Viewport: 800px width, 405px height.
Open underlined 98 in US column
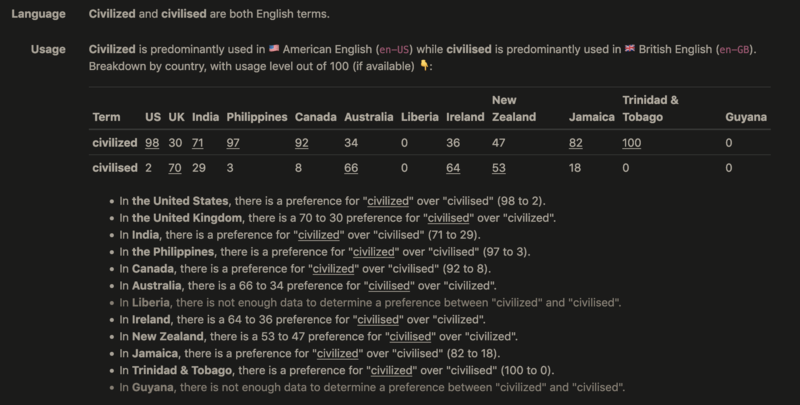pyautogui.click(x=152, y=143)
